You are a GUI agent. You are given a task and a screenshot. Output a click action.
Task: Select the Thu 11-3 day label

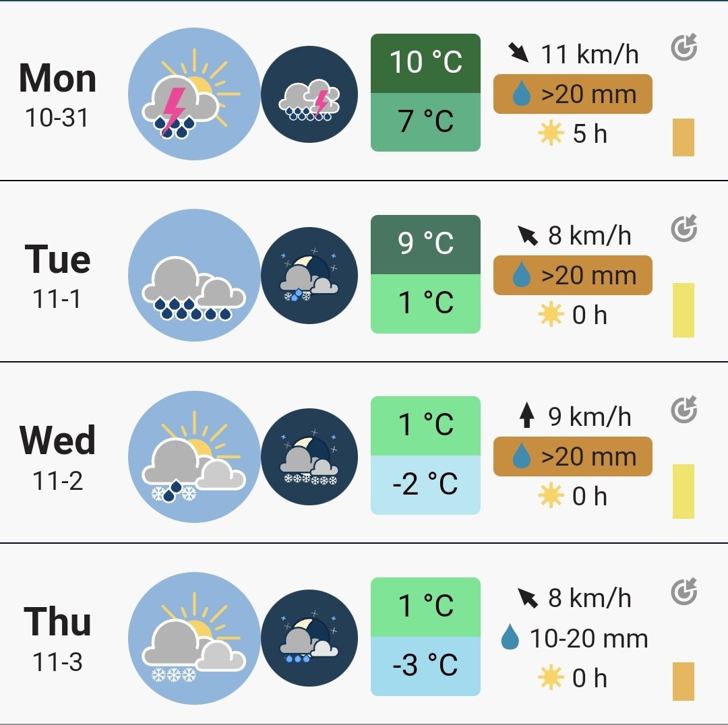pos(57,638)
